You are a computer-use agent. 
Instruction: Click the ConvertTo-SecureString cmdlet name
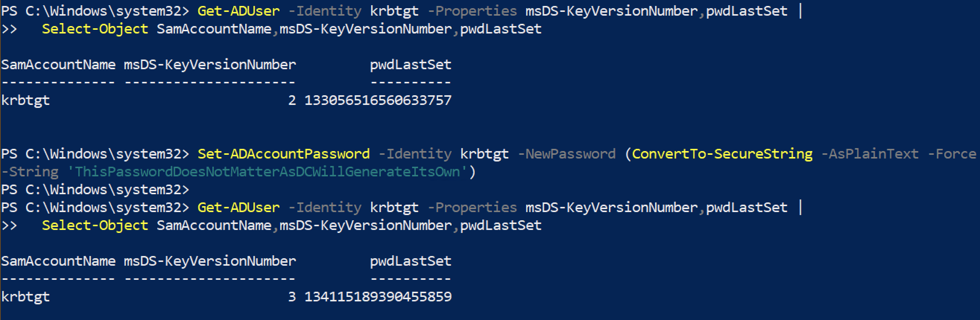click(x=722, y=154)
